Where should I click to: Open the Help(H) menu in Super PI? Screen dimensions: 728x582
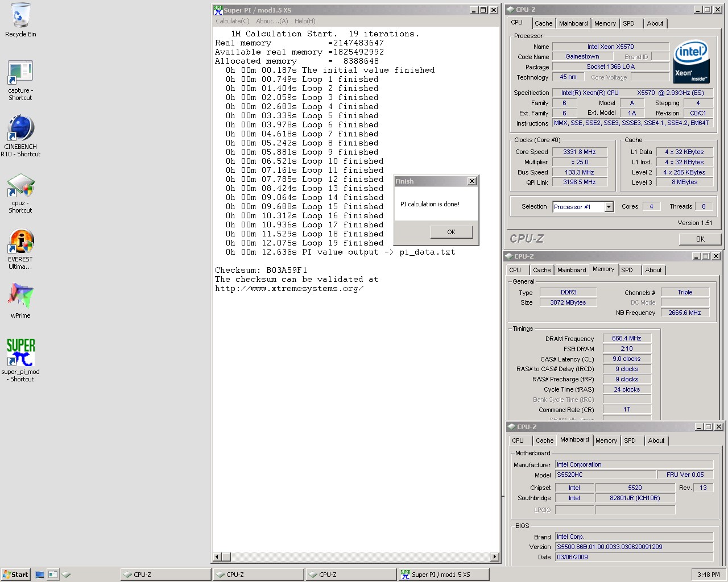(x=305, y=21)
